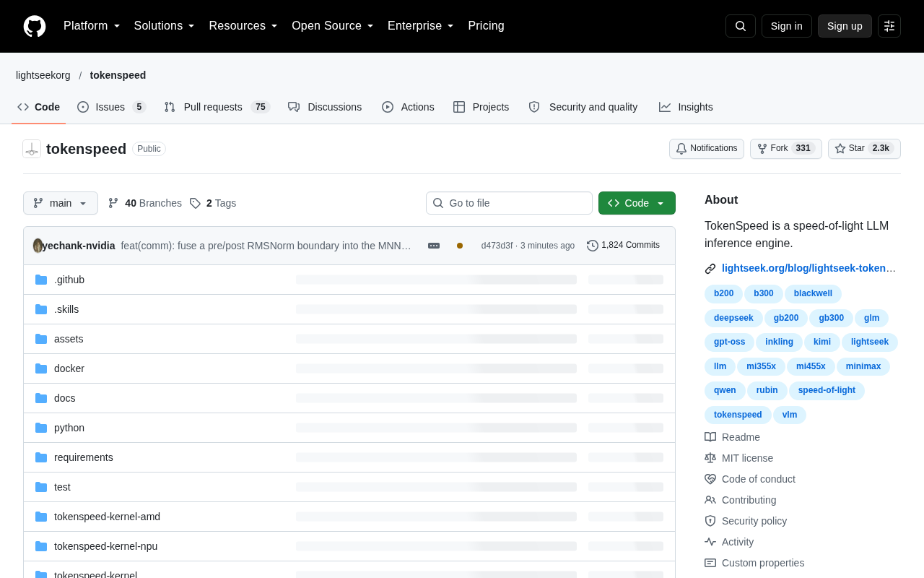Expand the main branch selector

(61, 203)
